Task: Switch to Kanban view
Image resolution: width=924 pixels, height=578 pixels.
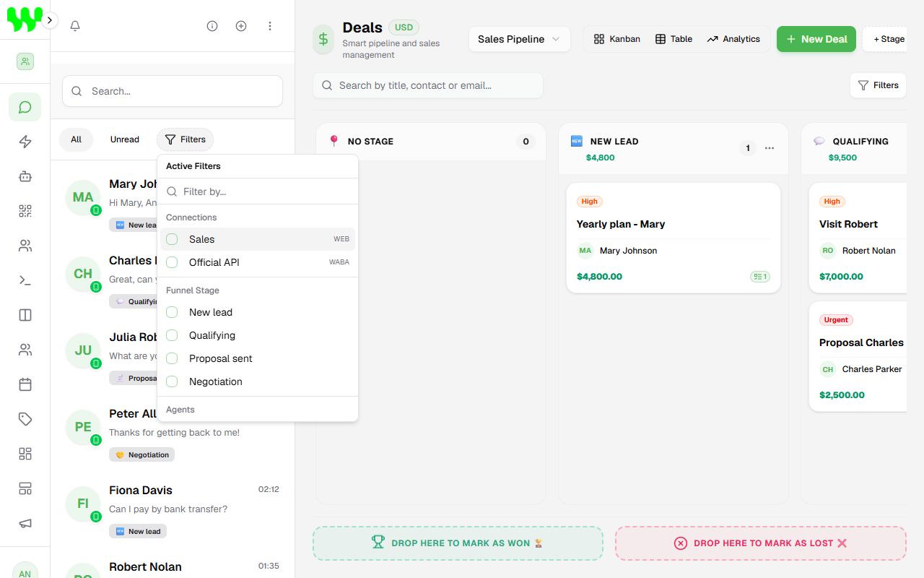Action: click(x=617, y=39)
